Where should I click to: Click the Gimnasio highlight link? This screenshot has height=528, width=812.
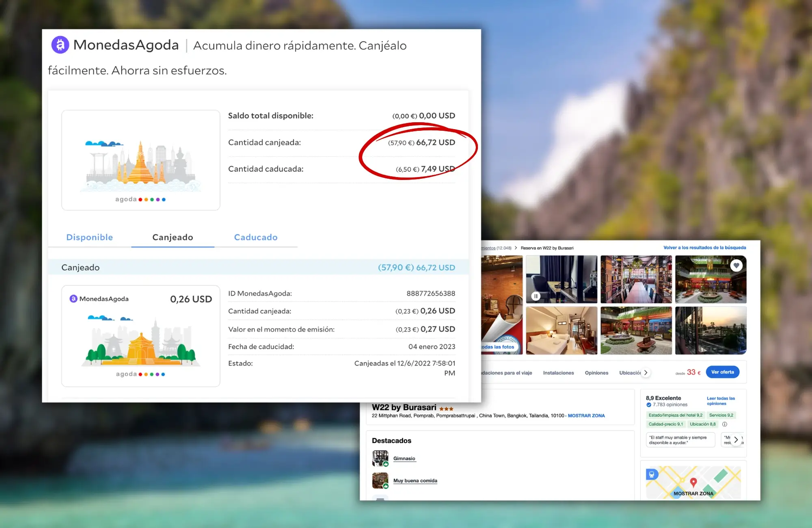(404, 459)
